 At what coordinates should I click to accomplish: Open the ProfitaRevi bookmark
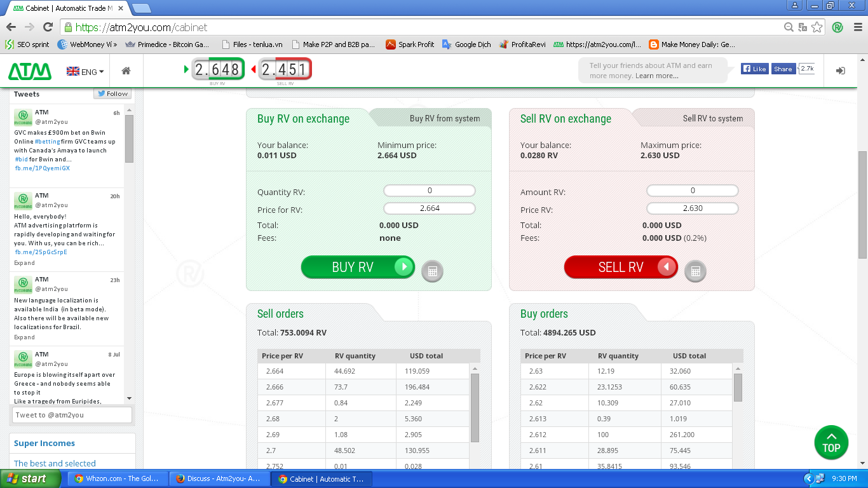click(522, 44)
